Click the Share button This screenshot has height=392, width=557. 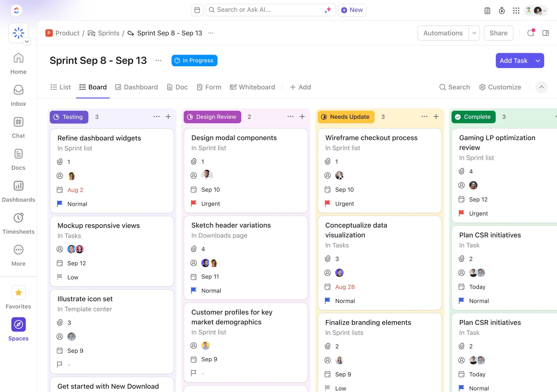(x=498, y=33)
